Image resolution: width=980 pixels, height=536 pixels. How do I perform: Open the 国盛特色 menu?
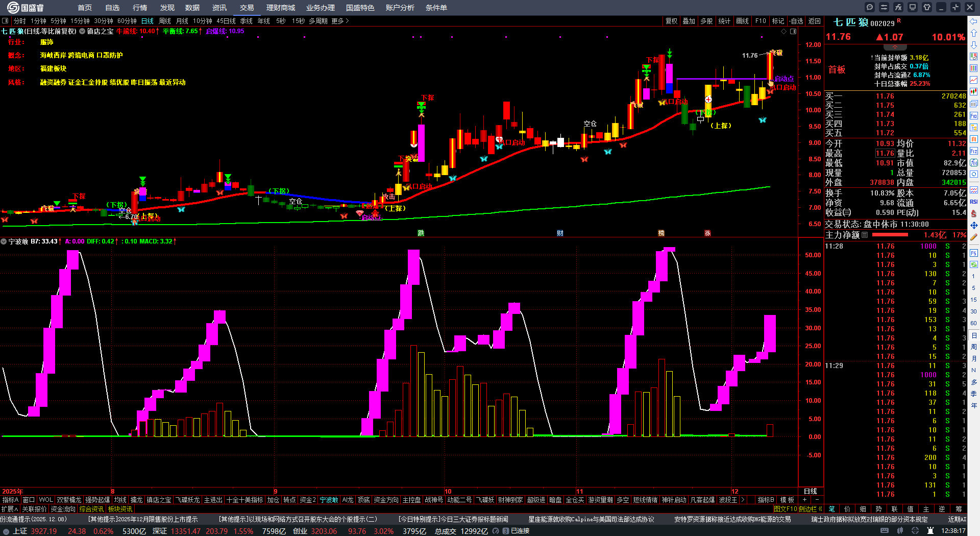(x=360, y=8)
